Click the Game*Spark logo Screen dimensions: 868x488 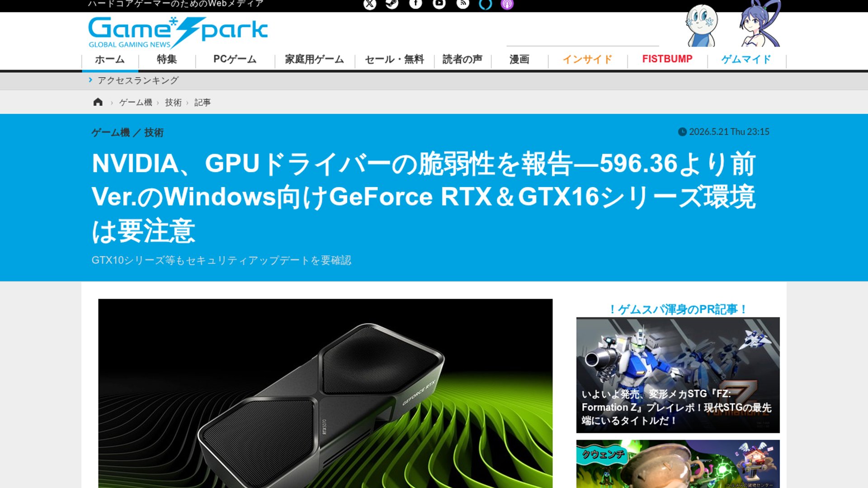click(x=178, y=33)
